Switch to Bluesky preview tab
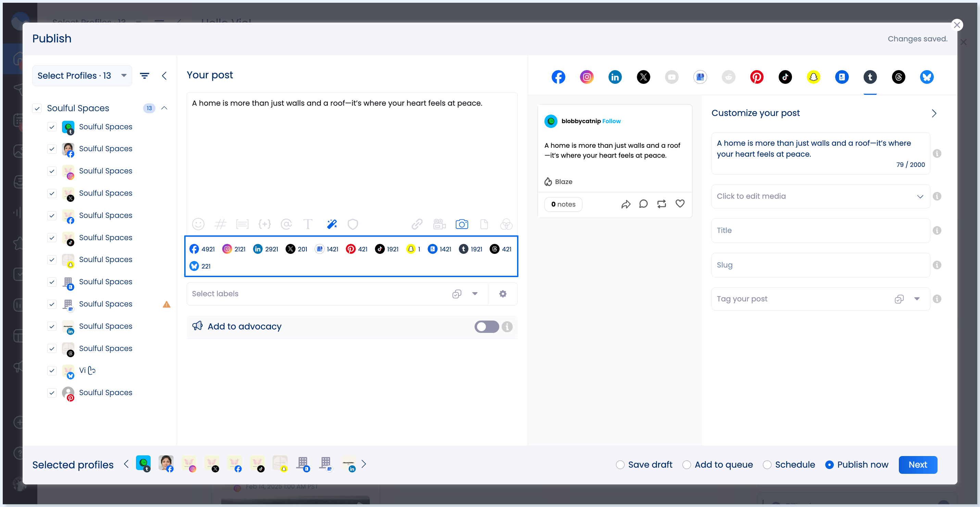The height and width of the screenshot is (507, 980). 927,77
